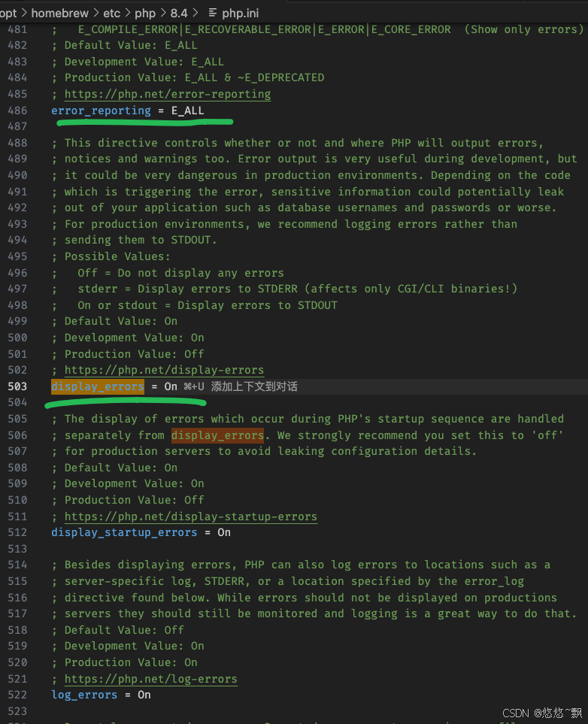Click highlighted display_errors key on line 503
This screenshot has width=588, height=724.
(x=98, y=386)
